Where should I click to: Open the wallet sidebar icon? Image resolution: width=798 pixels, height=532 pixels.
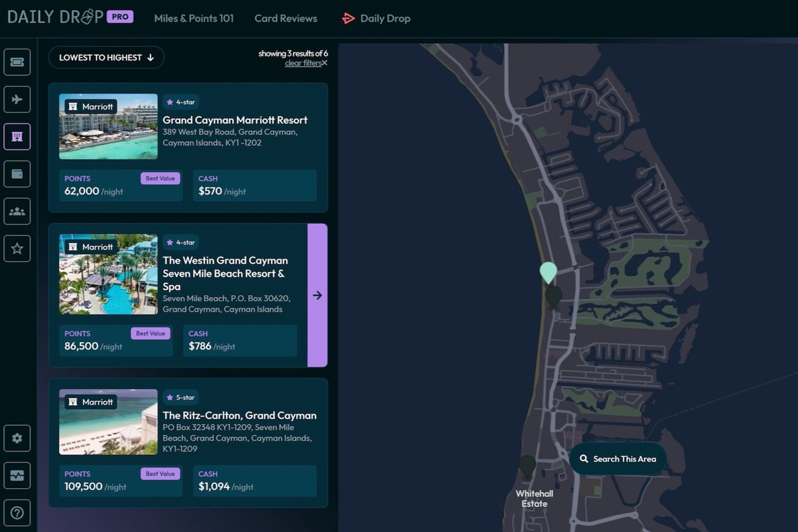point(17,174)
